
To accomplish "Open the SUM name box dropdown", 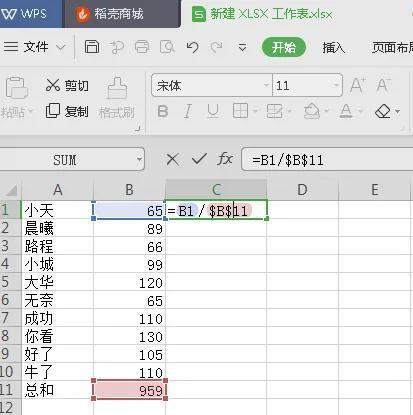I will 139,159.
